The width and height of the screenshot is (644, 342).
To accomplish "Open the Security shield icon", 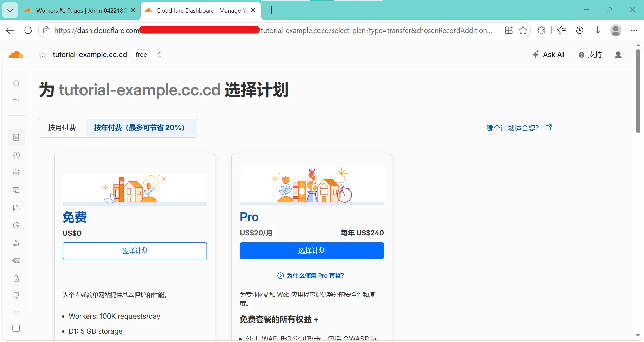I will click(16, 296).
